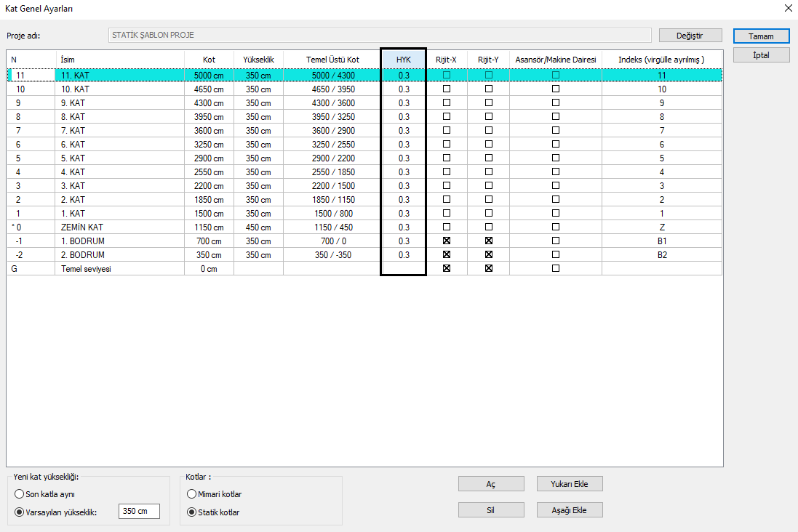
Task: Check Rijit-X for ZEMİN KAT row
Action: (447, 227)
